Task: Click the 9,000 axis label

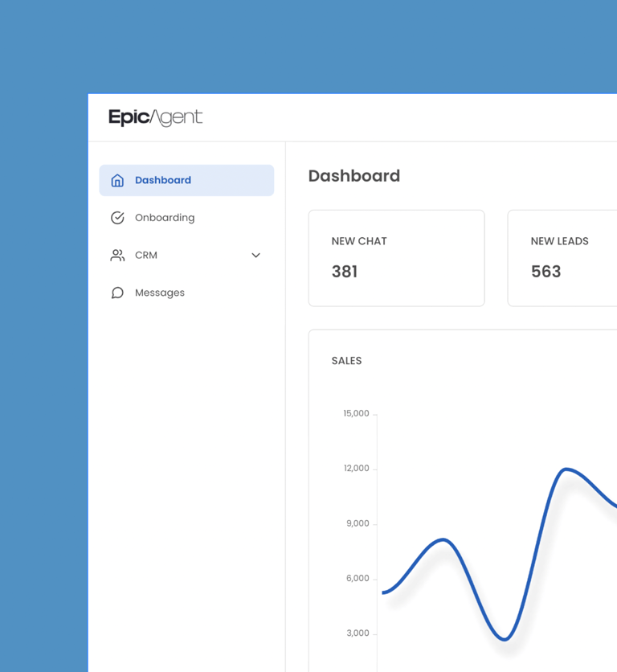Action: (x=358, y=524)
